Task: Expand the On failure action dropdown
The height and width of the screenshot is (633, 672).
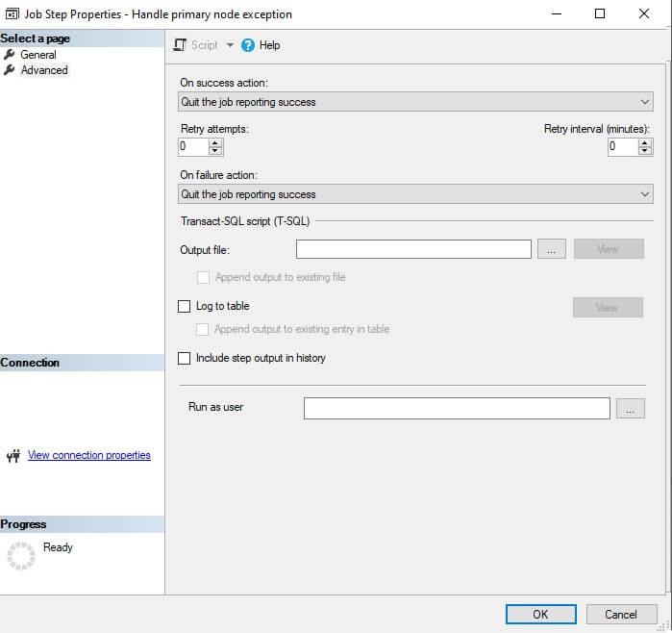Action: click(645, 194)
